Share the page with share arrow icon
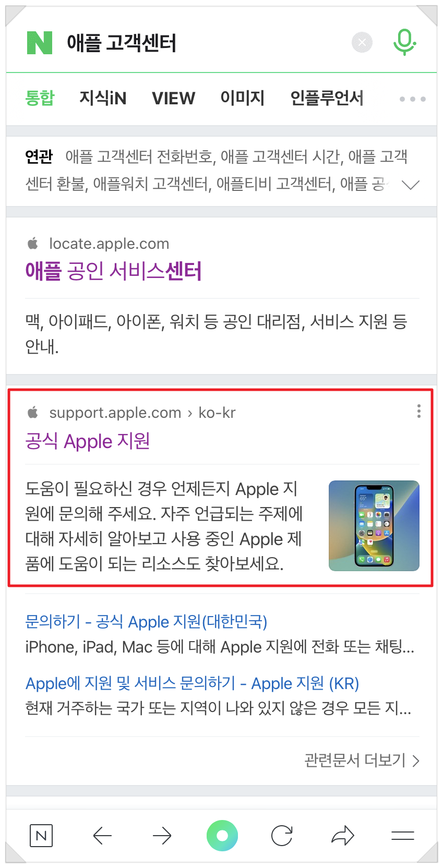The image size is (443, 868). coord(343,836)
